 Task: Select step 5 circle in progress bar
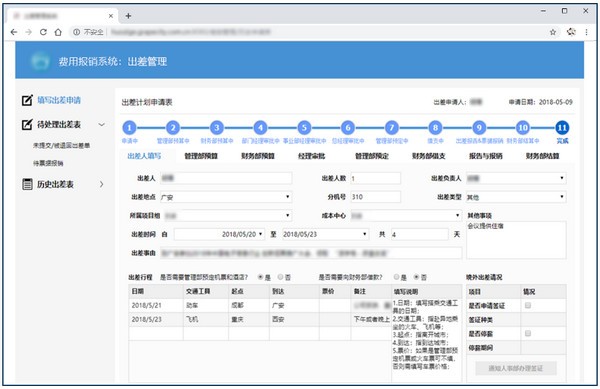304,128
